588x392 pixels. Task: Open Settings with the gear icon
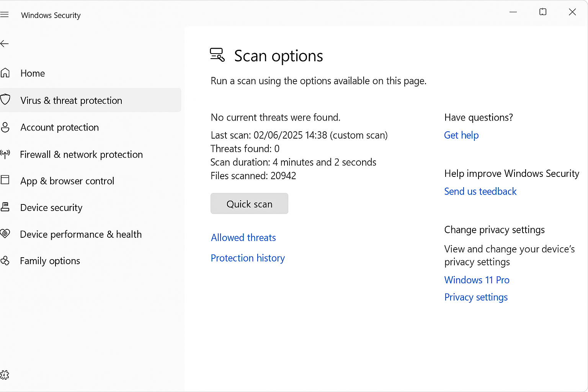click(x=5, y=375)
